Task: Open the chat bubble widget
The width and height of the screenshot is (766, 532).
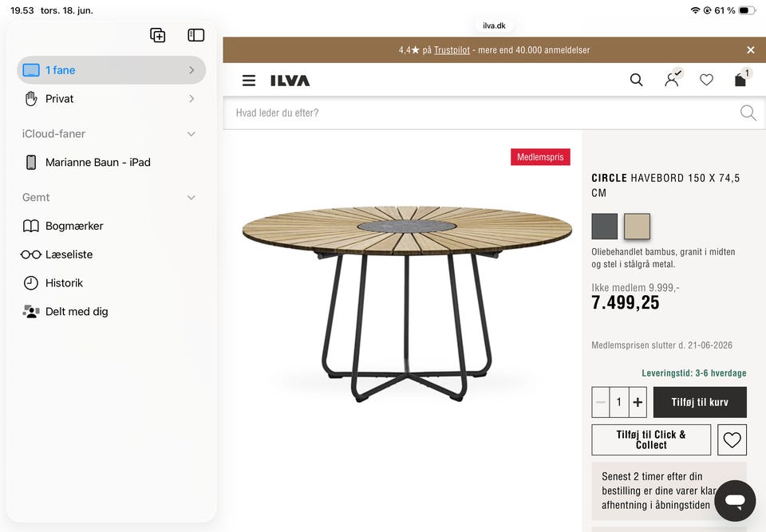Action: pos(735,501)
